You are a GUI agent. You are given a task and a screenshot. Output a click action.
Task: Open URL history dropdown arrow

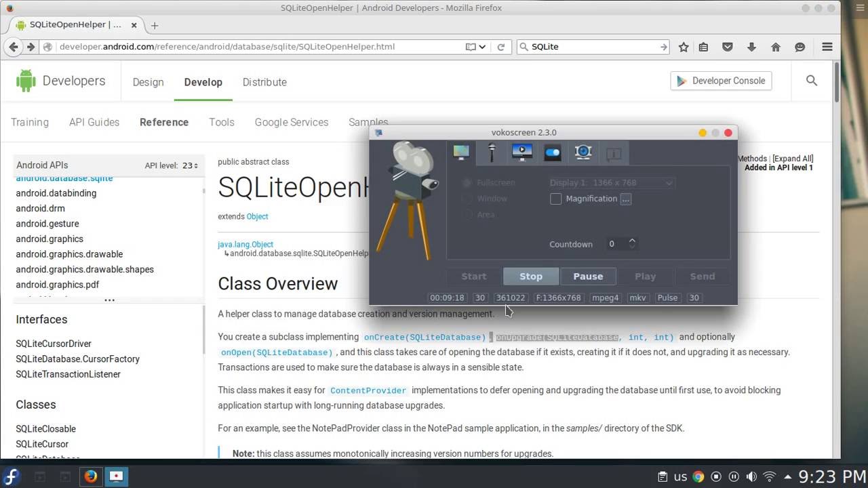pyautogui.click(x=482, y=47)
